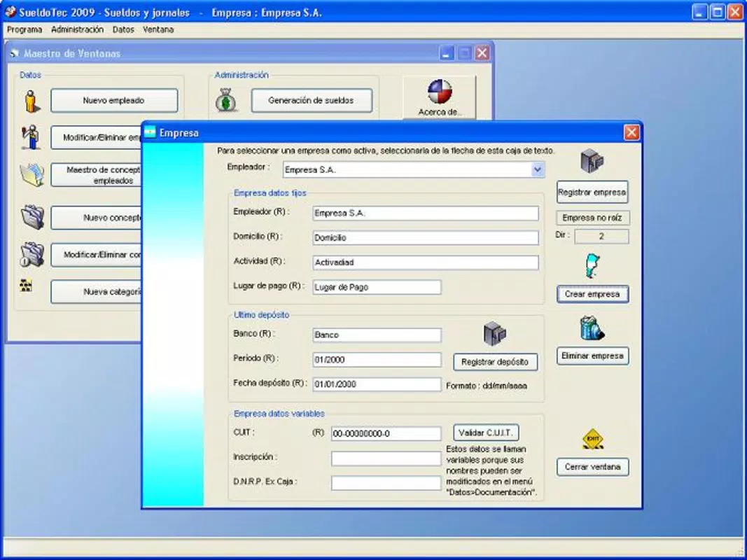Click the 'Empresa datos variables' group label
This screenshot has height=560, width=747.
[279, 414]
